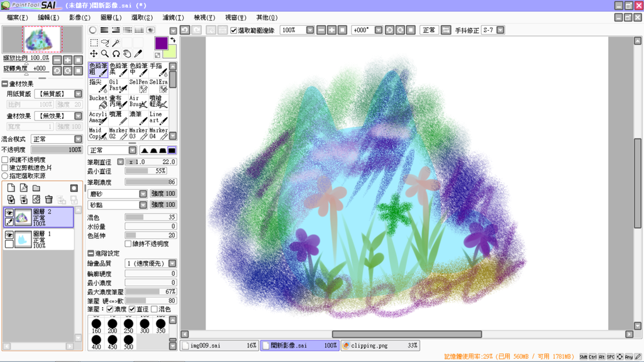644x362 pixels.
Task: Collapse 進階設定 advanced settings section
Action: [91, 253]
